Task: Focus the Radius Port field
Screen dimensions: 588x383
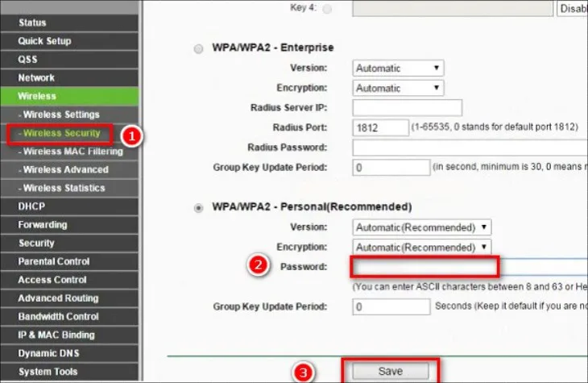Action: [x=380, y=128]
